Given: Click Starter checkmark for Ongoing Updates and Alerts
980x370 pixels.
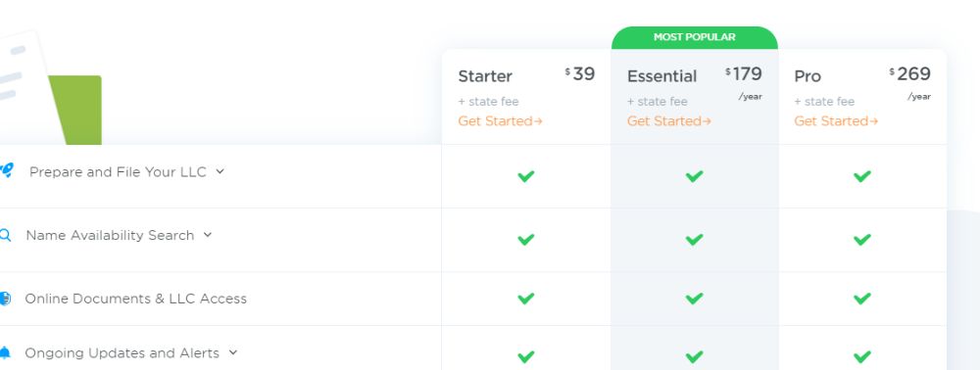Looking at the screenshot, I should coord(525,356).
